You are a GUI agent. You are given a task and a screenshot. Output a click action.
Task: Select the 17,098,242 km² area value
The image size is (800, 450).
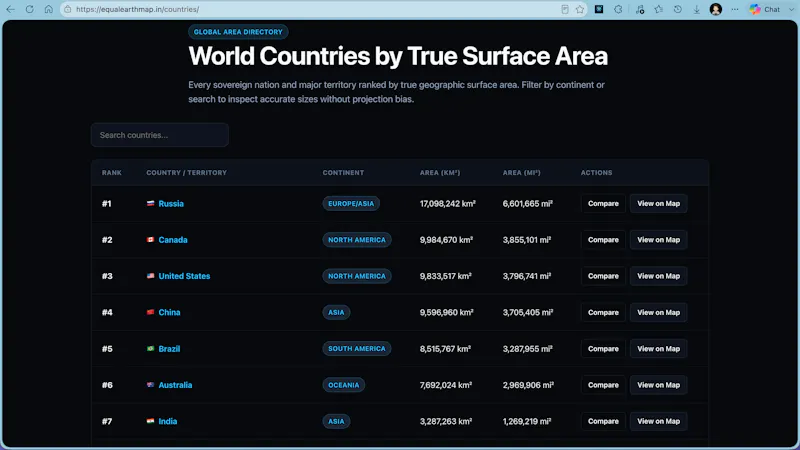click(x=448, y=204)
